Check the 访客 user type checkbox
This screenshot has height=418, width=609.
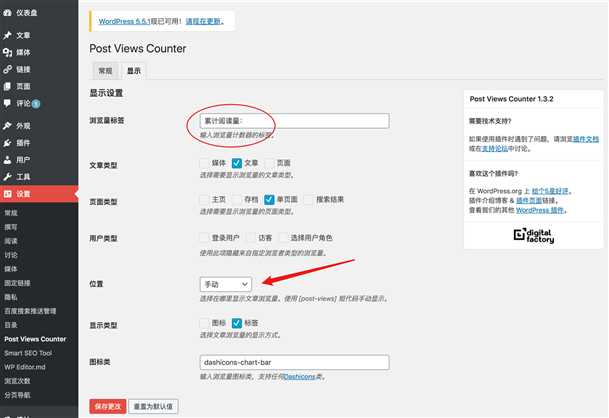pyautogui.click(x=251, y=237)
